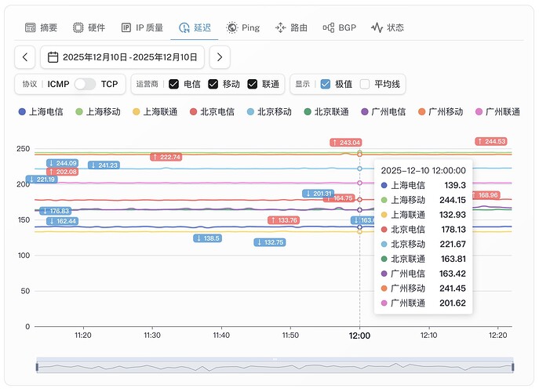
Task: Select the ICMP protocol label
Action: click(x=58, y=84)
